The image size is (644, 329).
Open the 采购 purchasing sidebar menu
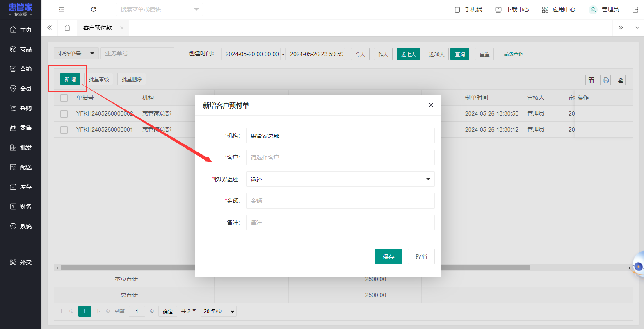click(21, 108)
